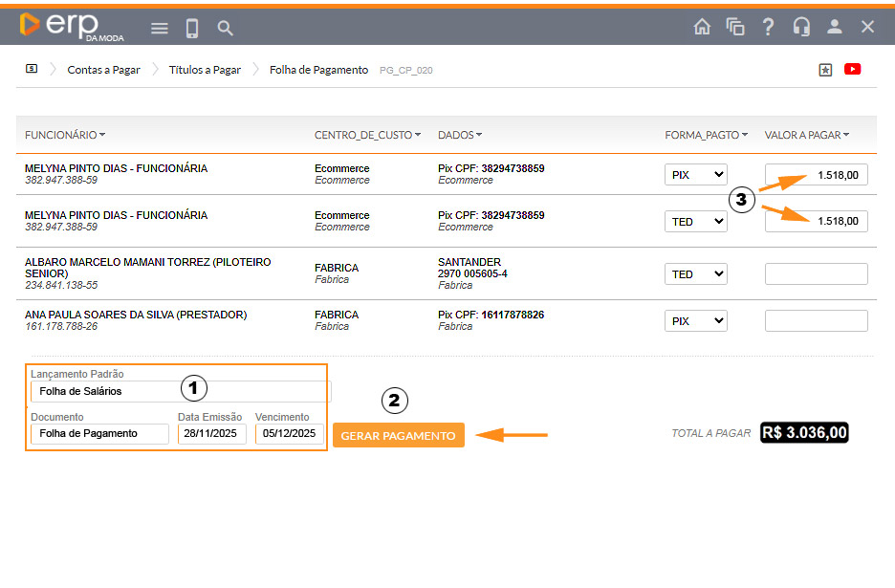Open the headset support icon

801,27
